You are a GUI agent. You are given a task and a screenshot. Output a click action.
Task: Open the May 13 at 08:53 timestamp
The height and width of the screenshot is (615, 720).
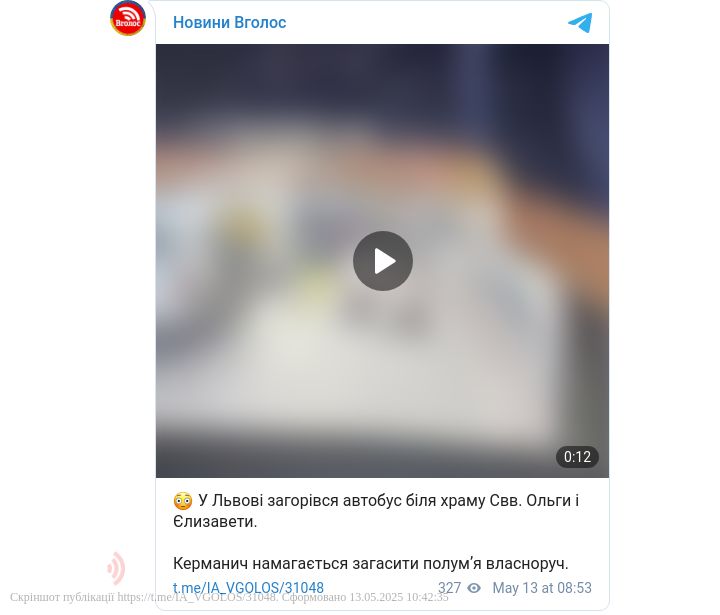[542, 587]
